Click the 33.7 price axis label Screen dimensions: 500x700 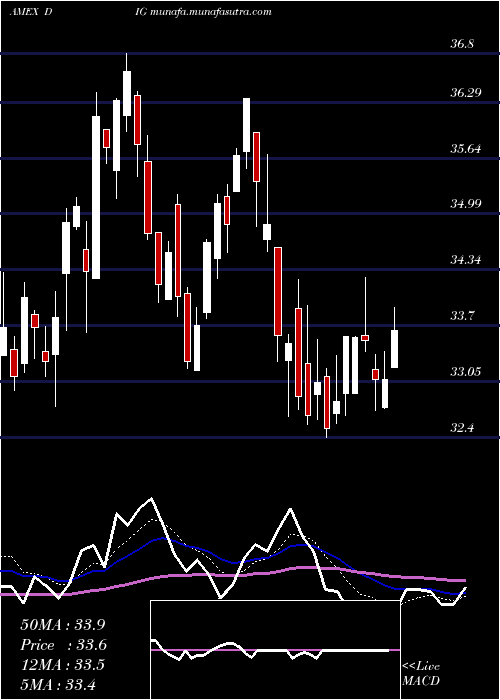pyautogui.click(x=462, y=316)
